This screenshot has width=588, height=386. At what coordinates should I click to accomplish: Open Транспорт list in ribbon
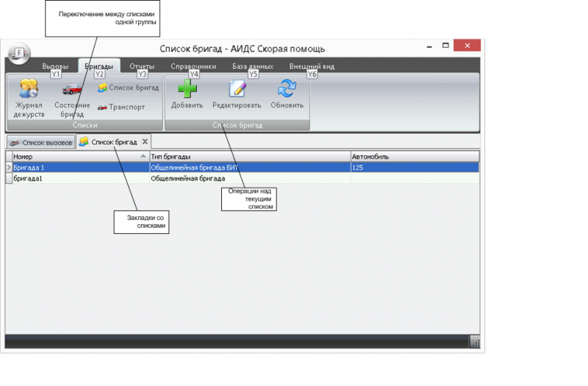pos(121,107)
